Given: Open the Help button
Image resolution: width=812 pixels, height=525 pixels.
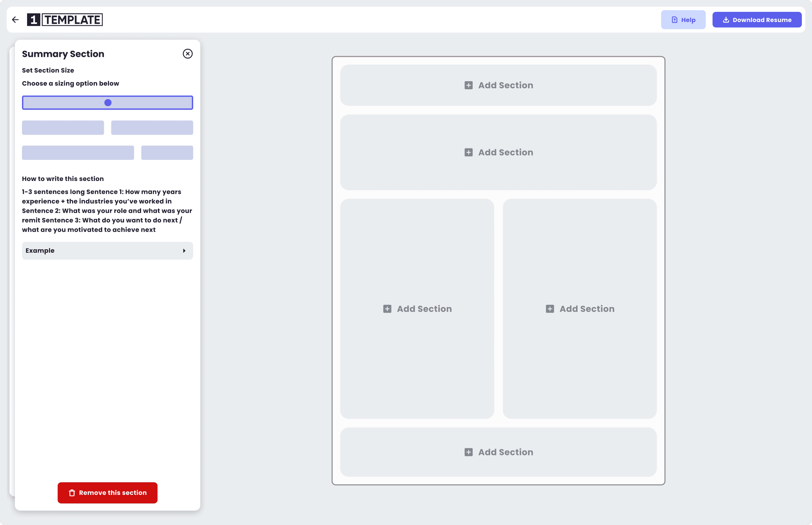Looking at the screenshot, I should pyautogui.click(x=683, y=20).
